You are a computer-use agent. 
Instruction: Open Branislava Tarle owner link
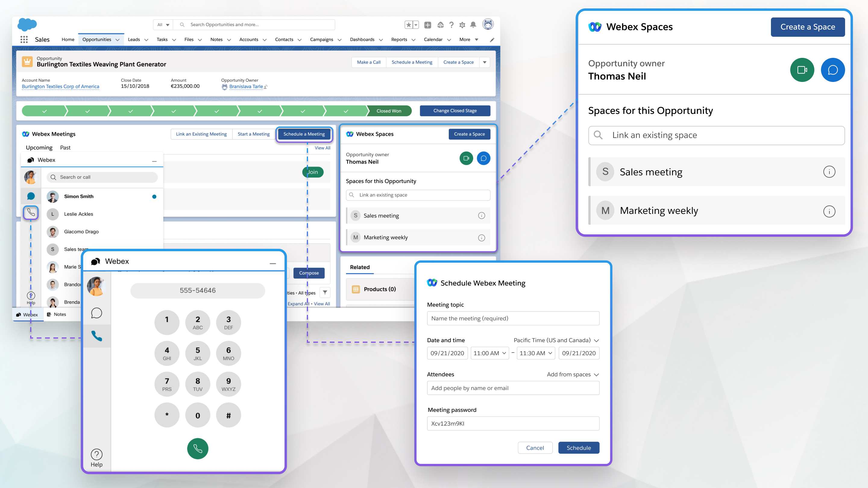click(246, 86)
